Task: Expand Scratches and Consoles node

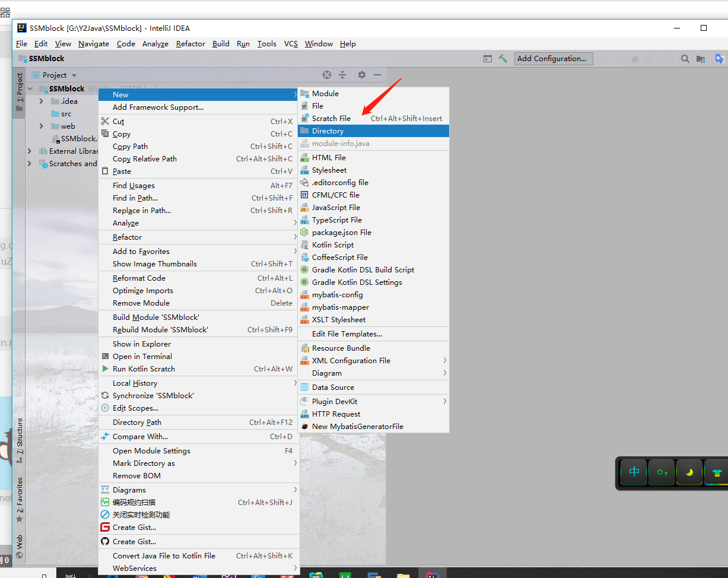Action: pyautogui.click(x=30, y=163)
